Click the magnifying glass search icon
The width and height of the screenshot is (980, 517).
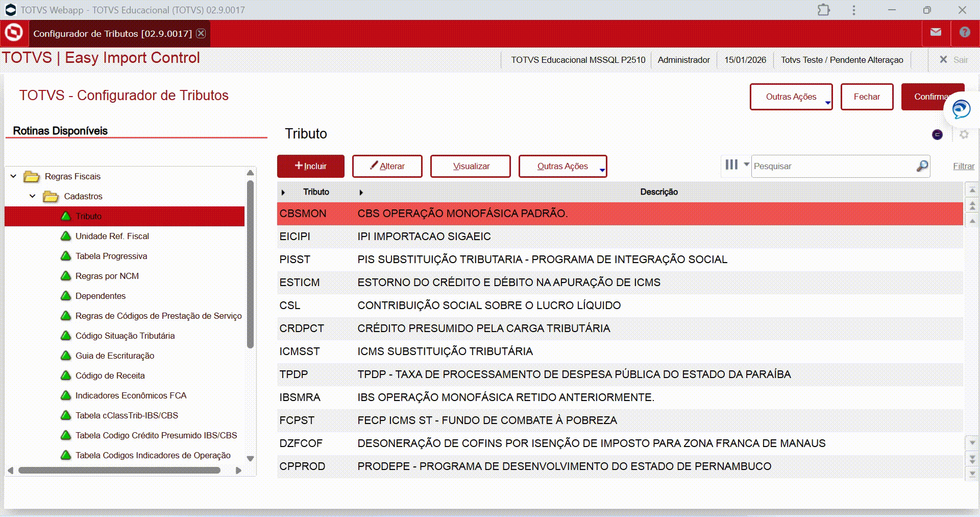(922, 166)
